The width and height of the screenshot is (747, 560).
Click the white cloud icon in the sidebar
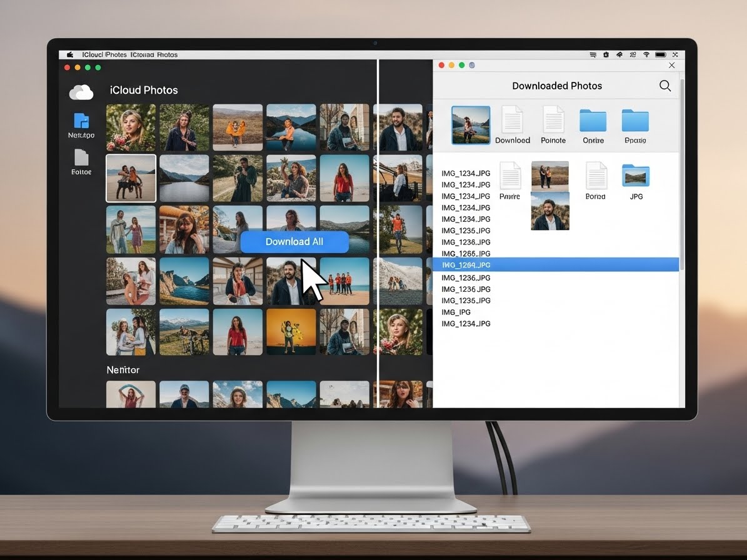pyautogui.click(x=81, y=92)
